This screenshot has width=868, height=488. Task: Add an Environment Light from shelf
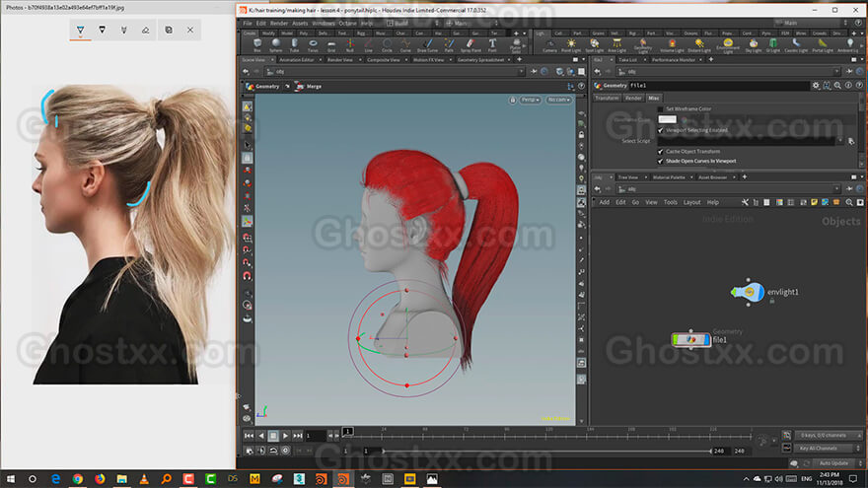pyautogui.click(x=728, y=46)
